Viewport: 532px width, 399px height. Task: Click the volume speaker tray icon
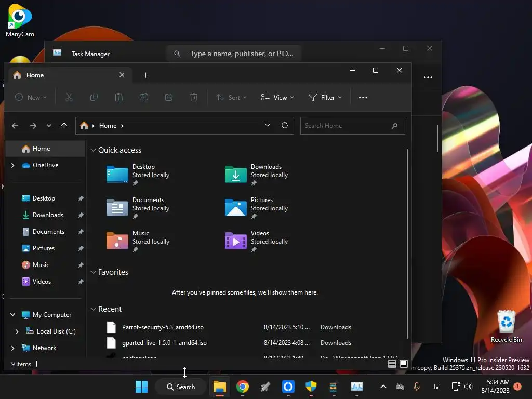pos(468,387)
